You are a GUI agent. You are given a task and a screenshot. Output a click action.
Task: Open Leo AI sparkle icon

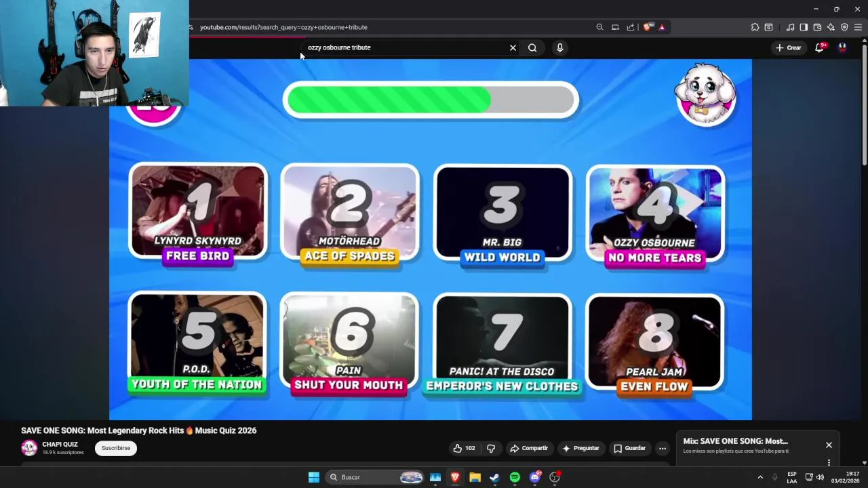tap(831, 27)
